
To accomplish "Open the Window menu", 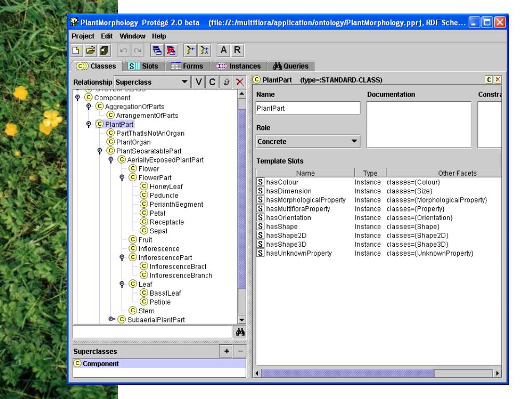I will point(132,36).
